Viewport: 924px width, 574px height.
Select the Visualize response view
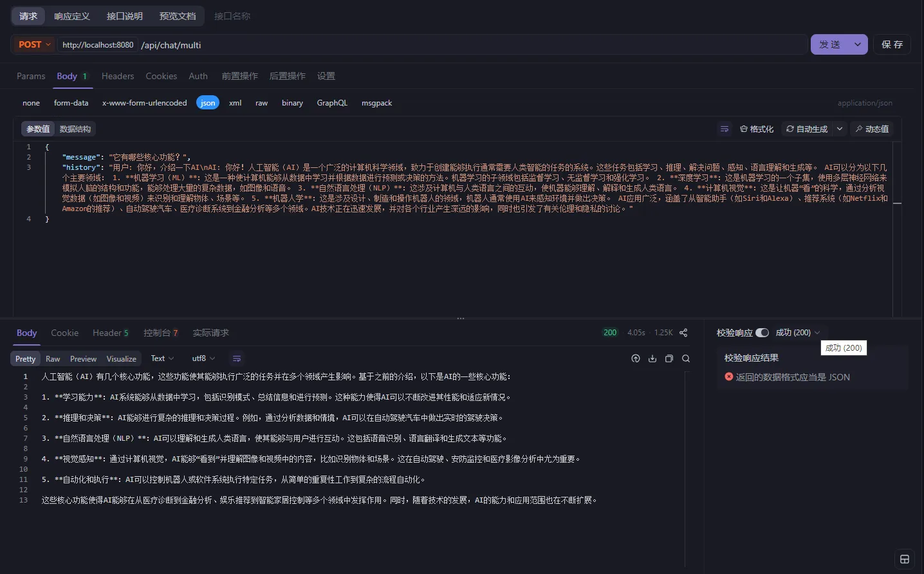pyautogui.click(x=122, y=358)
